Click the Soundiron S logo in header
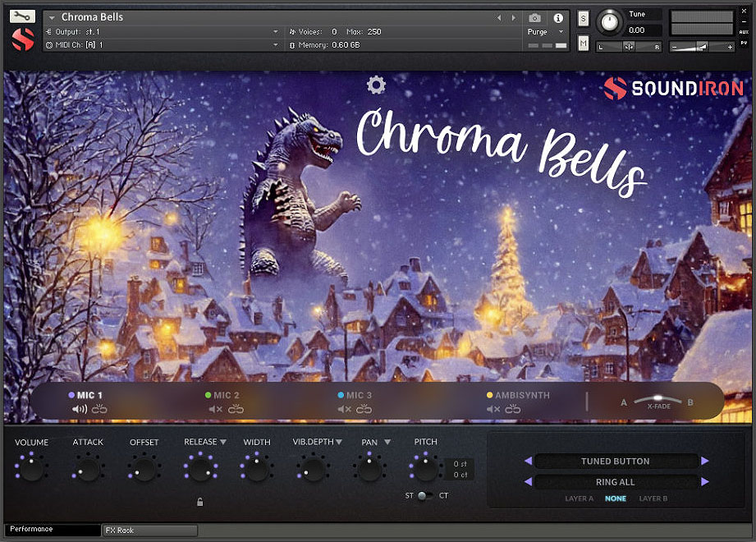The width and height of the screenshot is (756, 542). [23, 39]
